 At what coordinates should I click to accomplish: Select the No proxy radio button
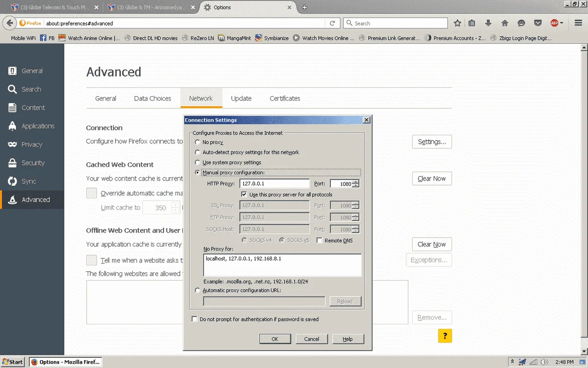point(197,142)
